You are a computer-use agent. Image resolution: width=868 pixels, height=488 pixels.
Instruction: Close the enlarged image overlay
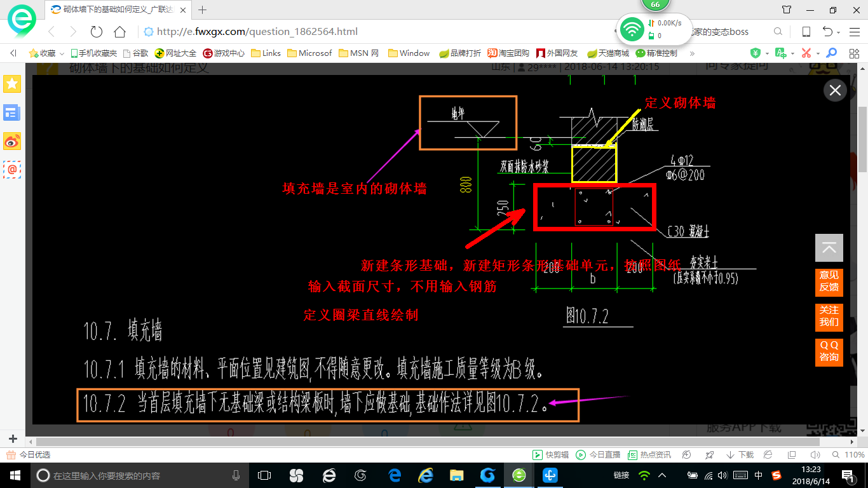pos(835,90)
